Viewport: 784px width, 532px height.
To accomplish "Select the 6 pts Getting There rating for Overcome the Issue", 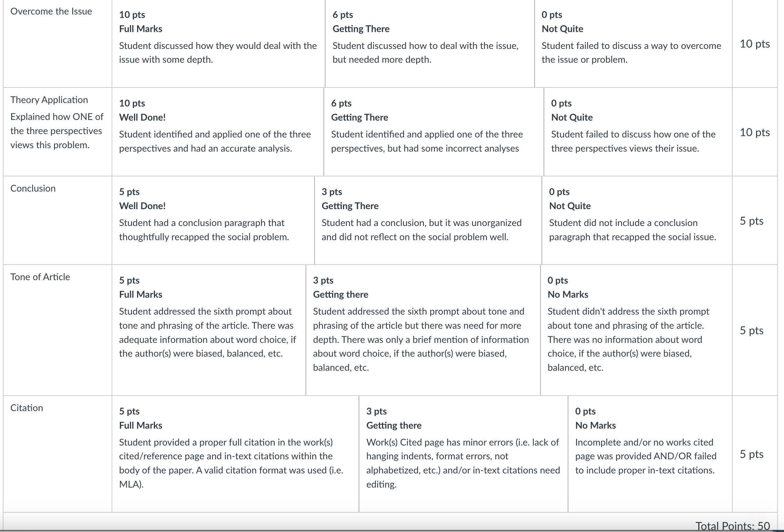I will pos(430,43).
